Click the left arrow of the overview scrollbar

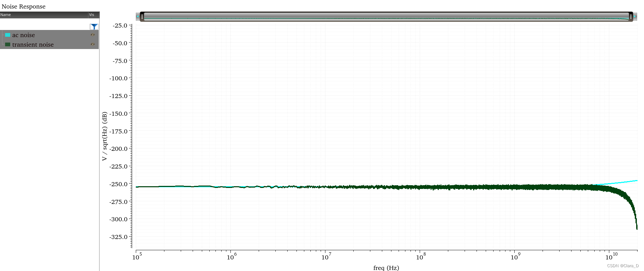pos(138,16)
